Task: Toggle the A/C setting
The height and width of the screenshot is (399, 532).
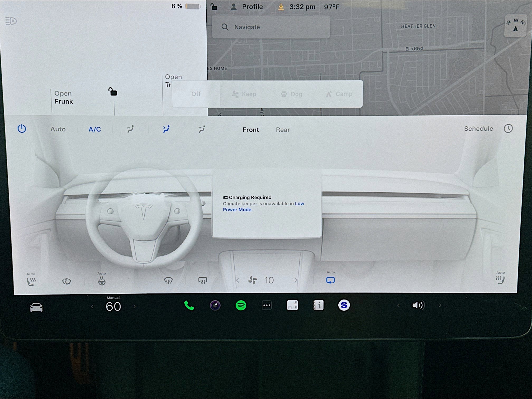Action: (x=95, y=129)
